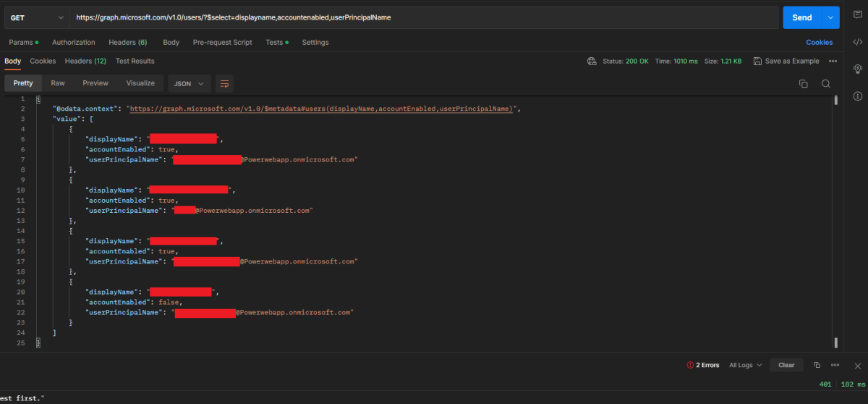This screenshot has width=868, height=404.
Task: Click the response body vertical scrollbar
Action: click(836, 100)
